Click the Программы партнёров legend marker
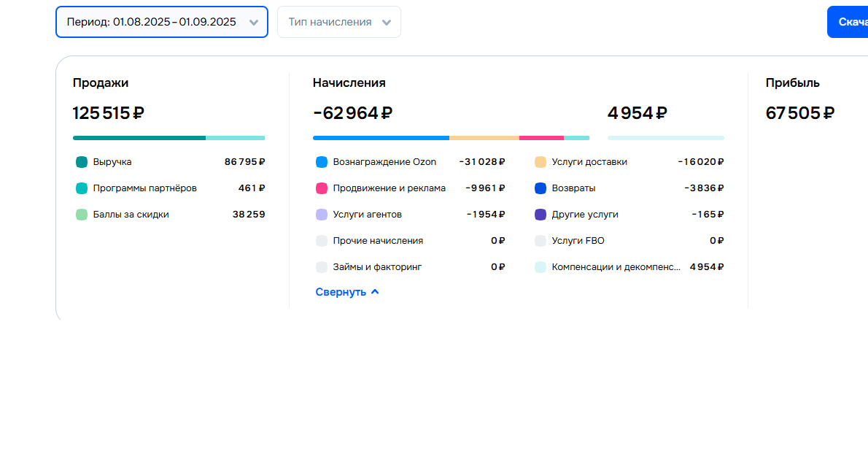 click(82, 188)
